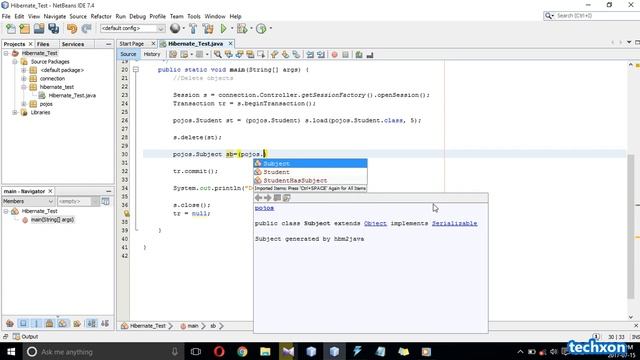Viewport: 640px width, 360px height.
Task: Click the Build Project hammer icon
Action: pyautogui.click(x=193, y=29)
